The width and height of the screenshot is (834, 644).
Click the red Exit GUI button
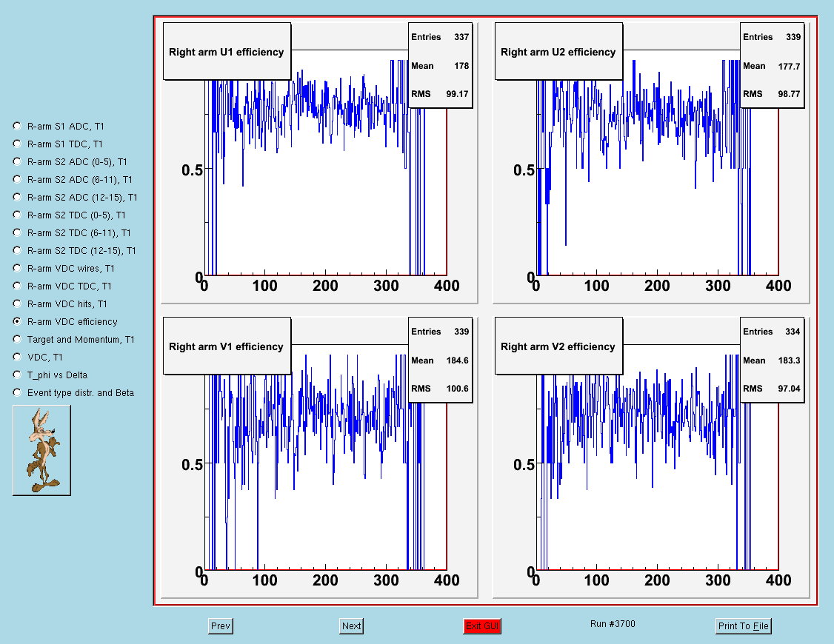[x=482, y=626]
